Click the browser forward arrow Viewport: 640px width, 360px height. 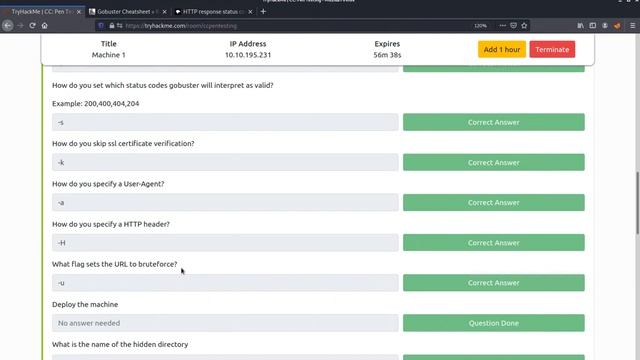pyautogui.click(x=20, y=25)
